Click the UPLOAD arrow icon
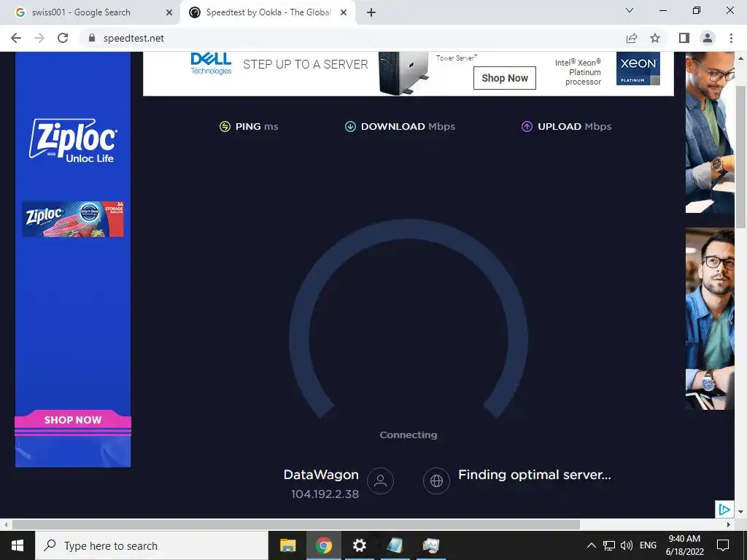Viewport: 747px width, 560px height. (527, 126)
